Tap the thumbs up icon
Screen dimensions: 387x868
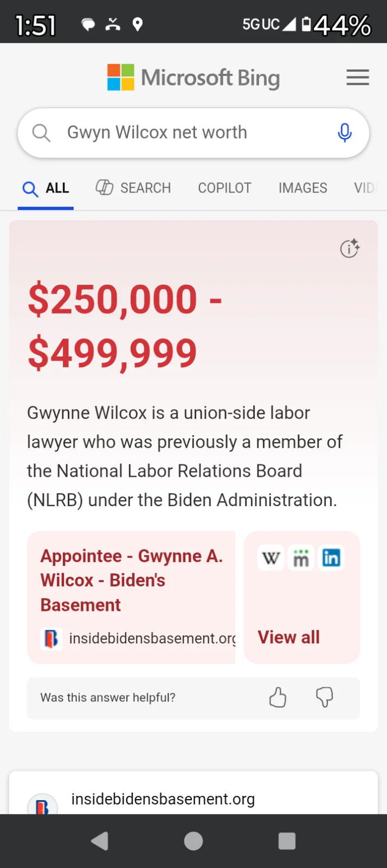click(x=278, y=697)
